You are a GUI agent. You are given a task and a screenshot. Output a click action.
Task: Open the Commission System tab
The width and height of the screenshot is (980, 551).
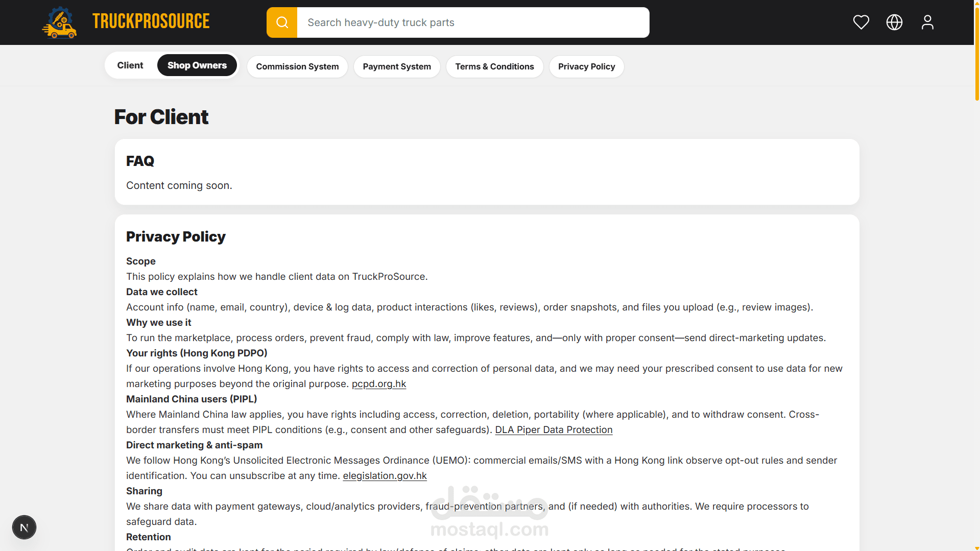pos(297,66)
